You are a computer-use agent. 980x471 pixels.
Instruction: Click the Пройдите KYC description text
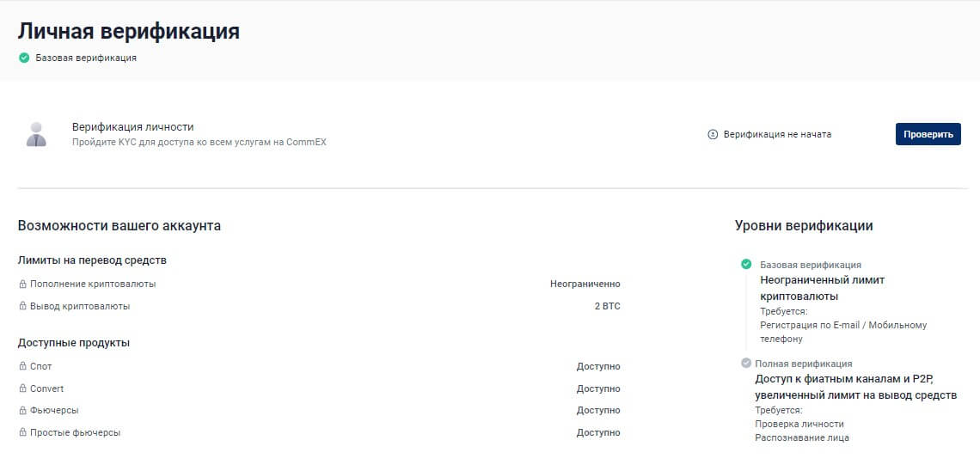point(199,142)
